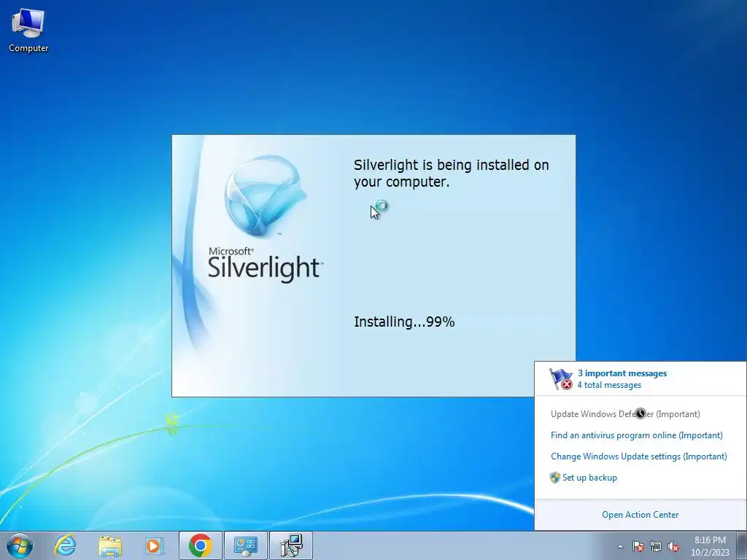This screenshot has width=747, height=560.
Task: Click the muted volume tray icon
Action: 673,546
